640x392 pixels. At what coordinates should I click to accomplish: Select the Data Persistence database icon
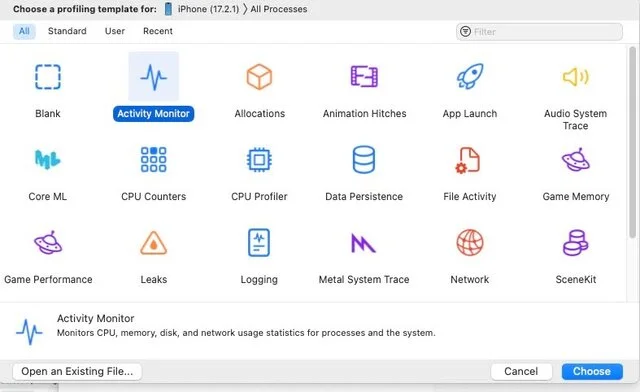tap(364, 160)
